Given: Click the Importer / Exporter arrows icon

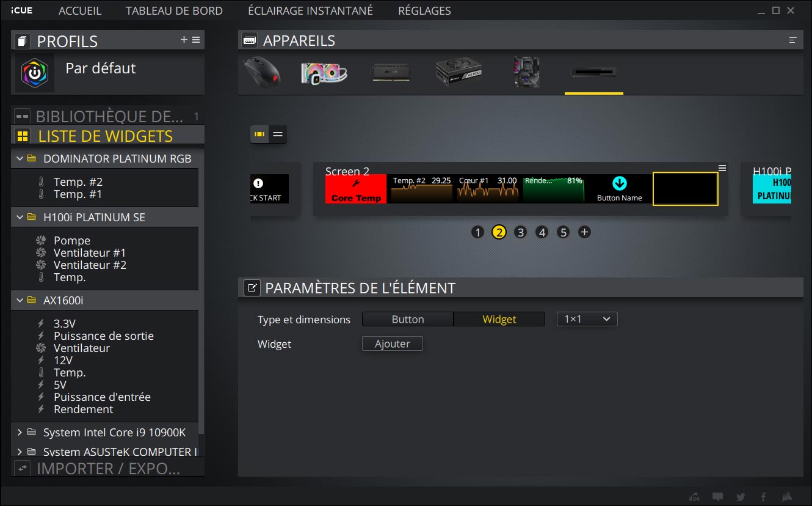Looking at the screenshot, I should [23, 469].
